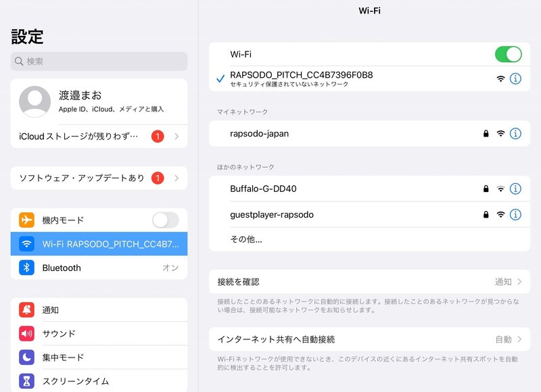Click the サウンド speaker icon
Screen dimensions: 541x392
point(26,333)
